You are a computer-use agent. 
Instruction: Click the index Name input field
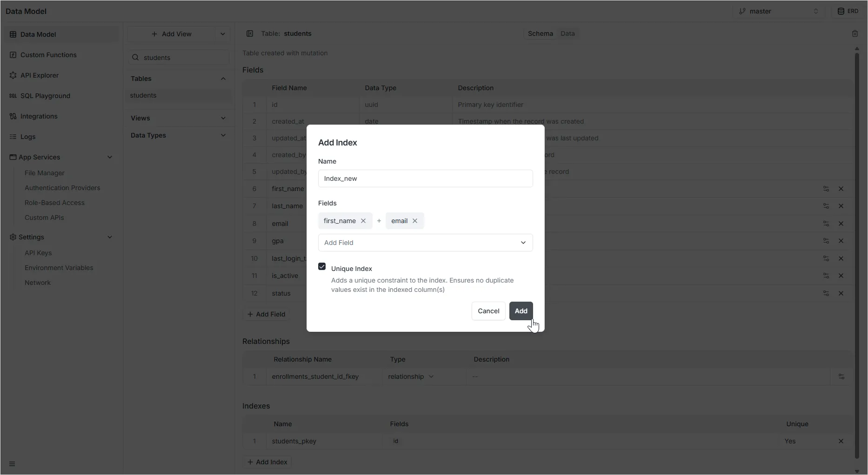[x=425, y=178]
